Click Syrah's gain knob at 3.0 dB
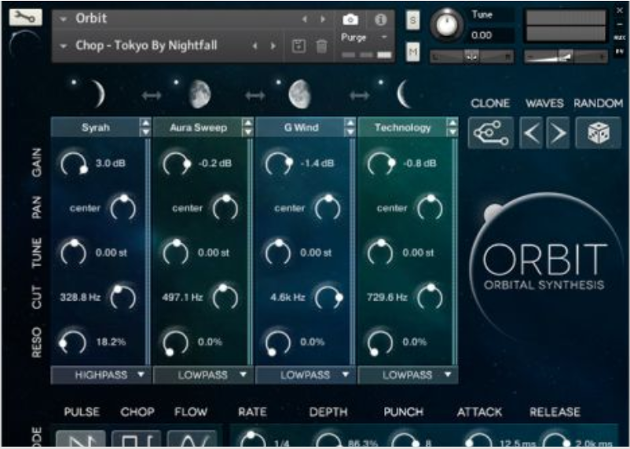The width and height of the screenshot is (630, 449). (x=74, y=163)
